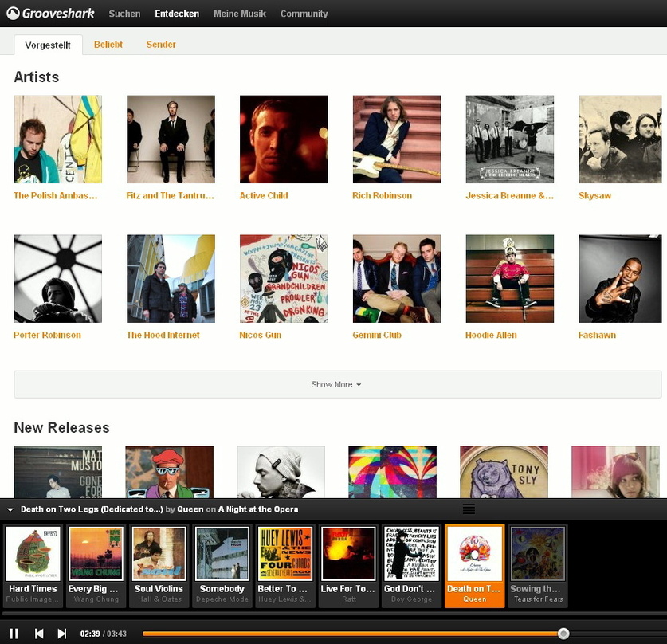The image size is (667, 644).
Task: Switch to the Beliebt tab
Action: (108, 45)
